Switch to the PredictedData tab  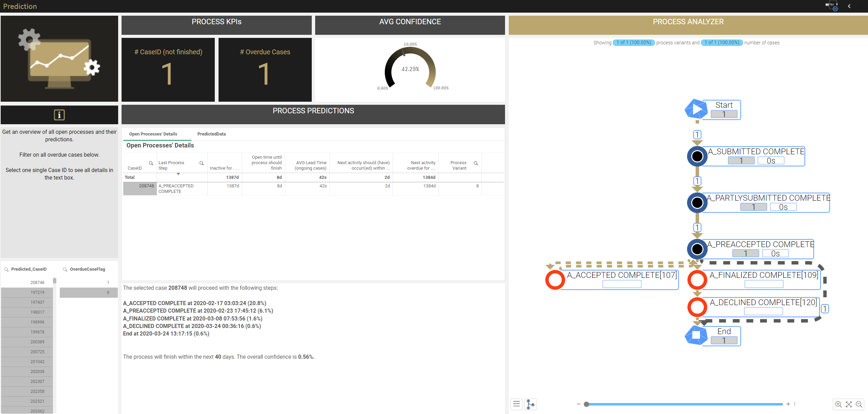pyautogui.click(x=213, y=133)
